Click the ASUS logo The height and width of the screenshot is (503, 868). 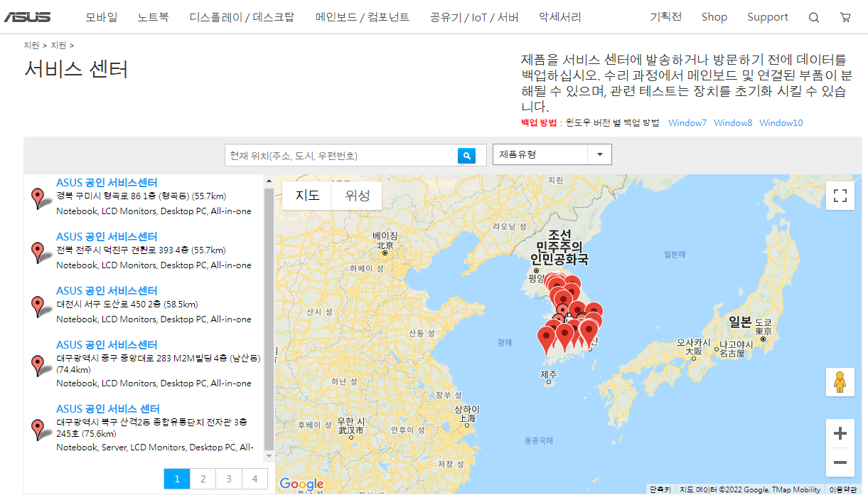coord(27,17)
